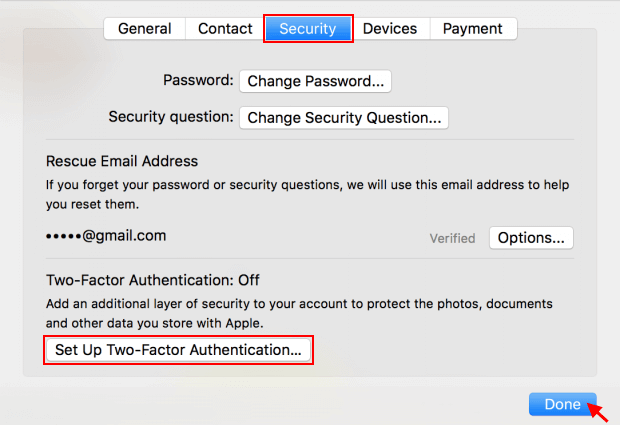Go to the Devices tab
The width and height of the screenshot is (620, 425).
(x=390, y=29)
